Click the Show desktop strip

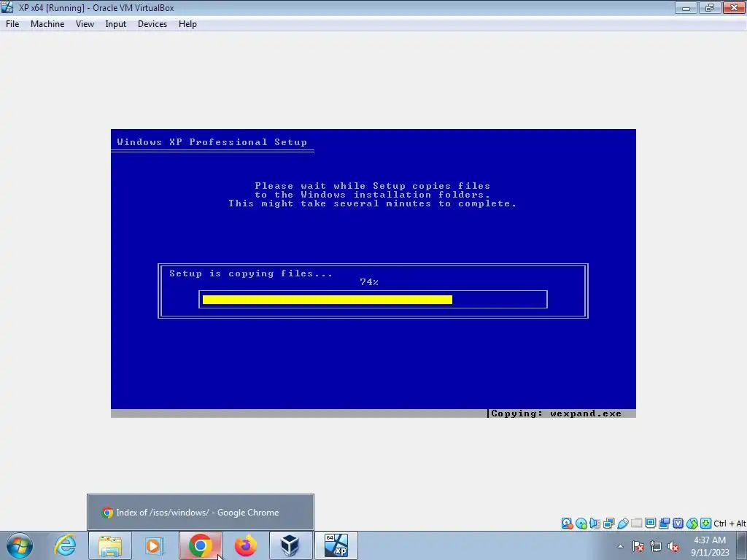[742, 546]
